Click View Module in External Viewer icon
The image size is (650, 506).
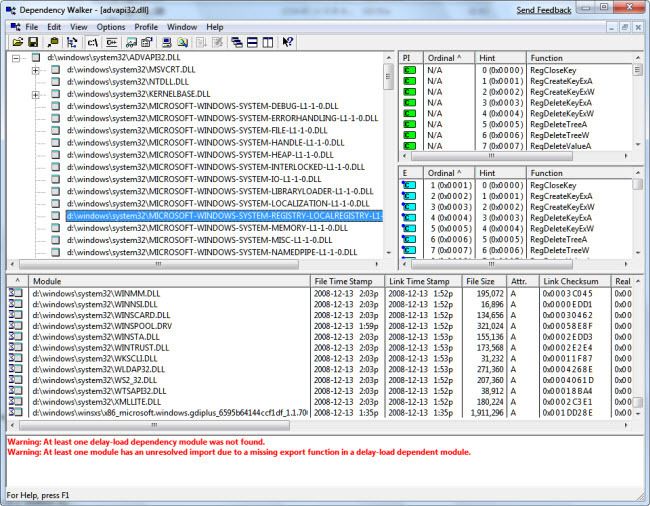click(x=131, y=42)
